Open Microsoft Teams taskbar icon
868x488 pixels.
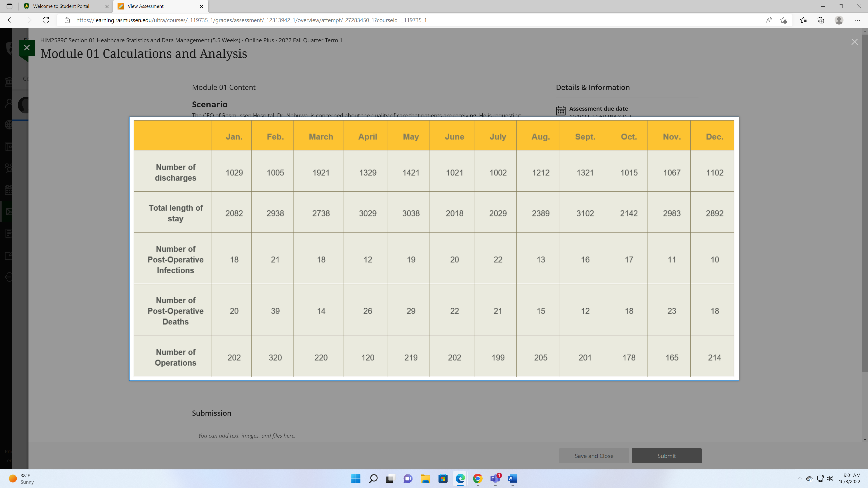(x=495, y=479)
